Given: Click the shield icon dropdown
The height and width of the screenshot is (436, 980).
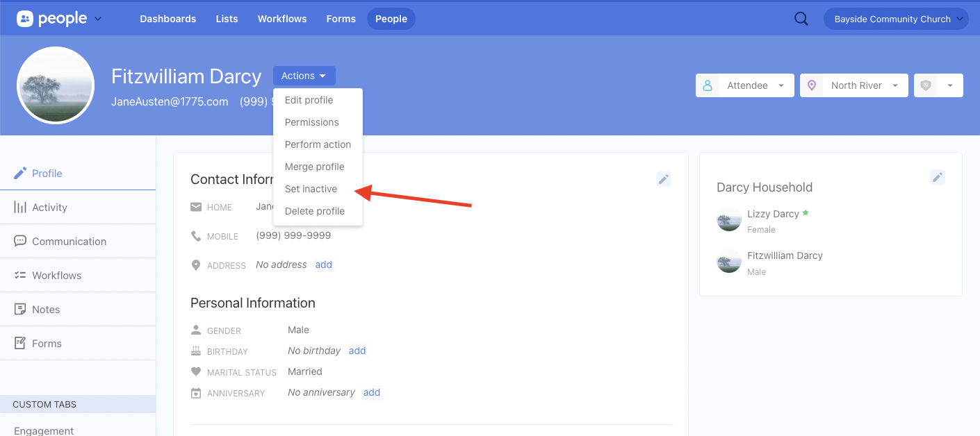Looking at the screenshot, I should click(x=938, y=85).
